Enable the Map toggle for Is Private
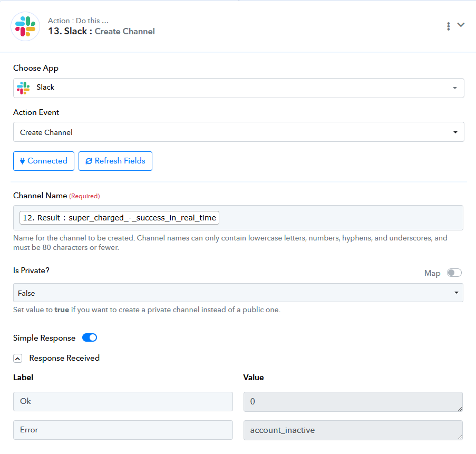Viewport: 476px width, 454px height. pyautogui.click(x=454, y=273)
